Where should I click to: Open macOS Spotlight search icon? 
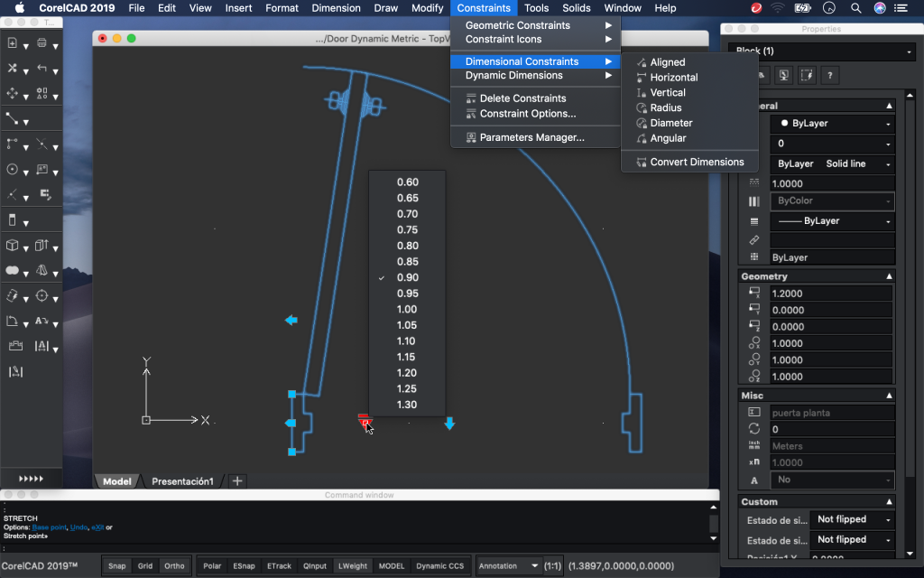coord(855,8)
